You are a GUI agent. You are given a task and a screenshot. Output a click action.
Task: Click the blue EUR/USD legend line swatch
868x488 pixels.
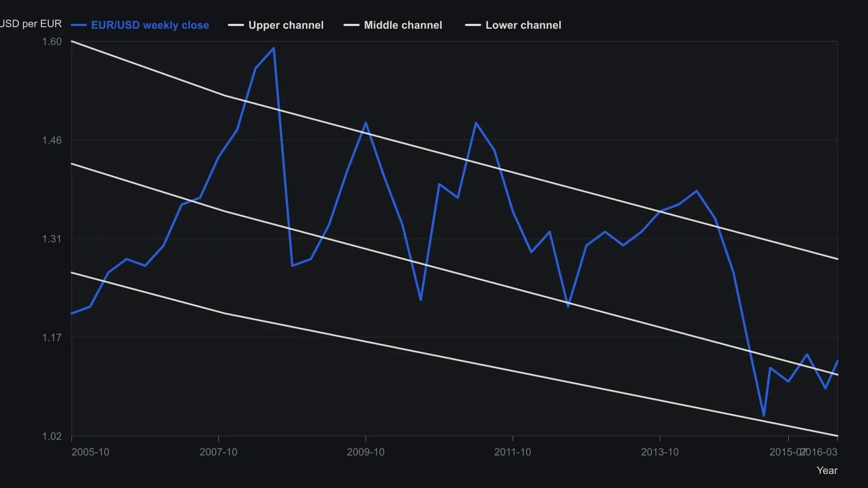click(79, 25)
